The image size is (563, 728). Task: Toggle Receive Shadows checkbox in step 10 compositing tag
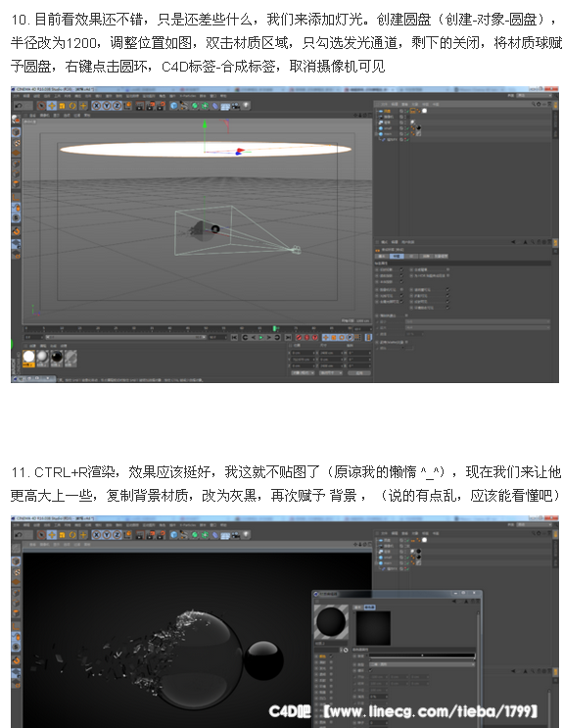pos(401,275)
